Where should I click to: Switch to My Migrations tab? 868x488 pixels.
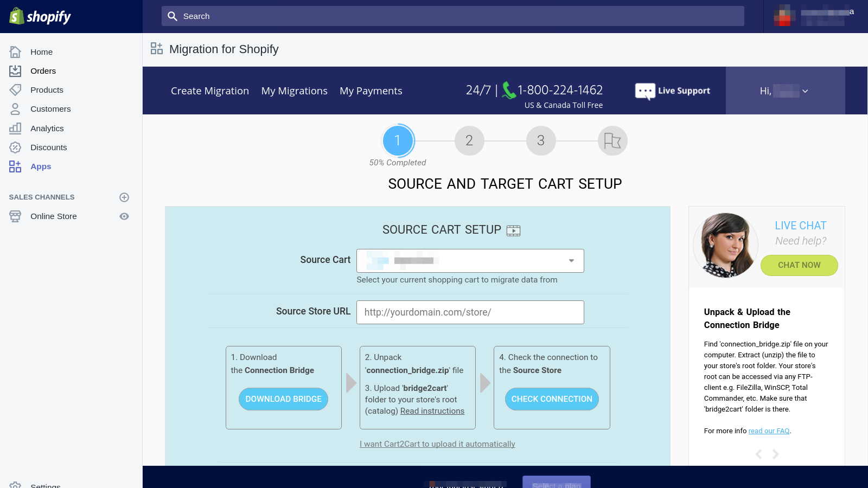(x=294, y=91)
